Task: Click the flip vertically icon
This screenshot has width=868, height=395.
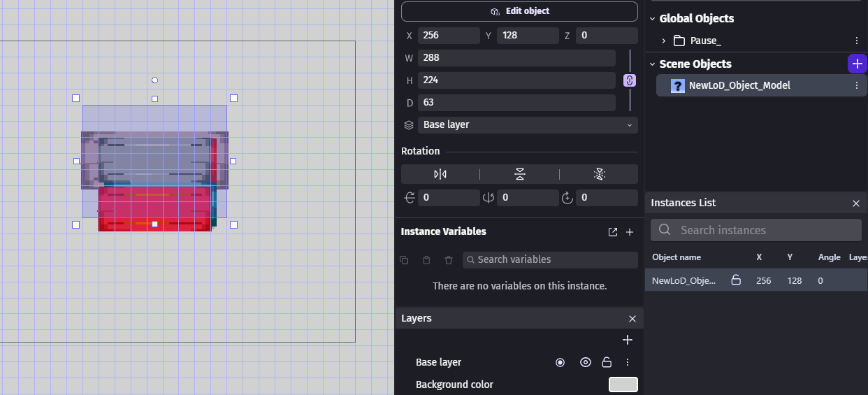Action: pos(519,173)
